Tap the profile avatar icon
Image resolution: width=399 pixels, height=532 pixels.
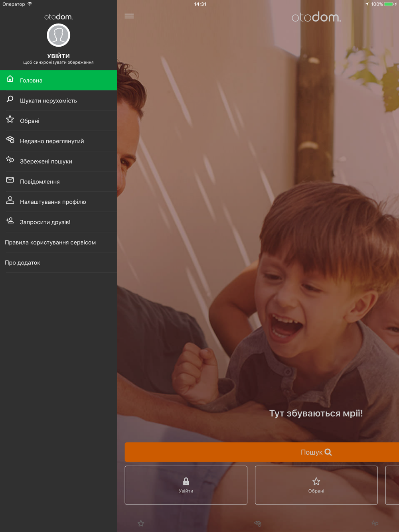pos(58,35)
